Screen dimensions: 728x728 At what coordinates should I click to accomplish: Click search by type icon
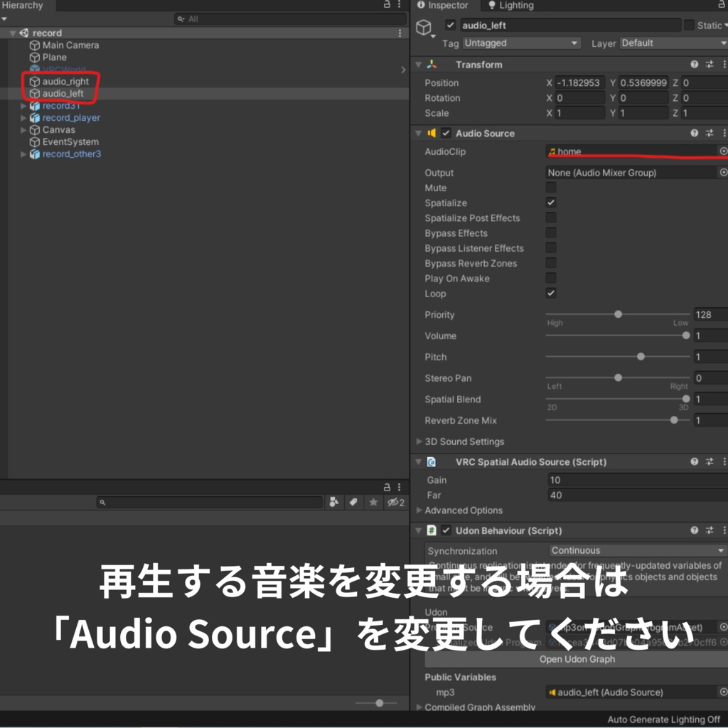[x=334, y=502]
